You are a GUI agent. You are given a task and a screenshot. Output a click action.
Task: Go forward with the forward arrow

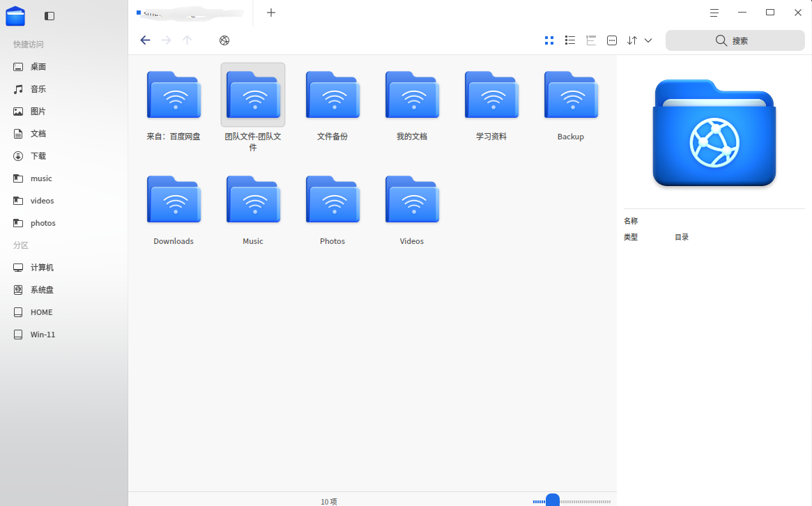(x=166, y=40)
